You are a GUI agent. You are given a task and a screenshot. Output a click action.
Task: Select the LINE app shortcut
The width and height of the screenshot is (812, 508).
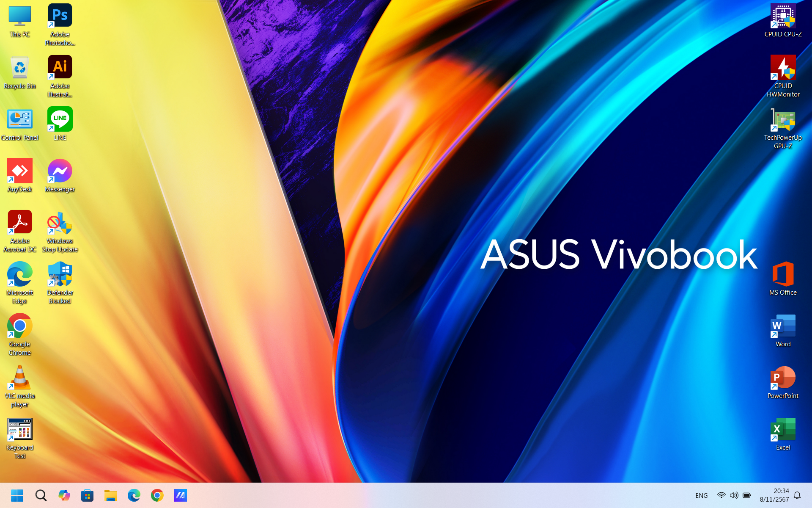point(60,124)
